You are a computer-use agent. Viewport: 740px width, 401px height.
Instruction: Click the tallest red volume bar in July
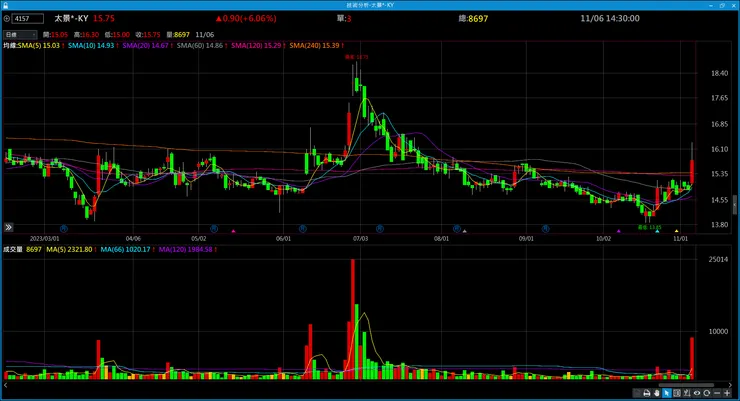[x=353, y=319]
